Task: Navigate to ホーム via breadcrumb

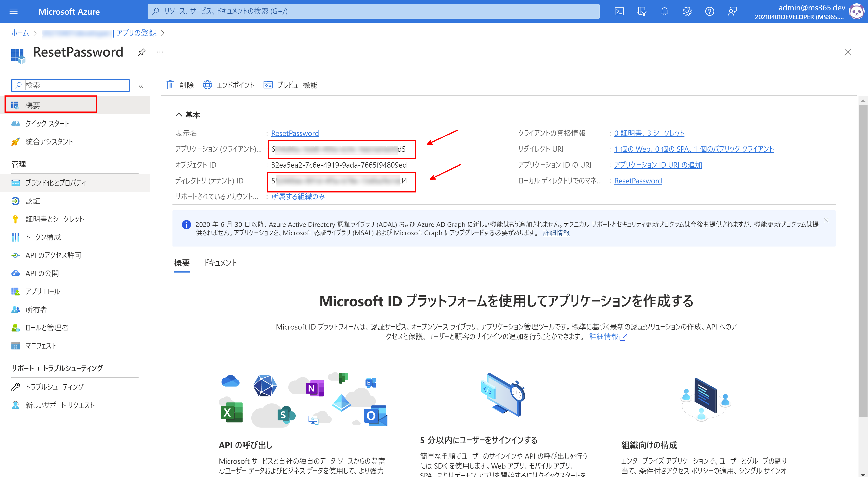Action: click(19, 33)
